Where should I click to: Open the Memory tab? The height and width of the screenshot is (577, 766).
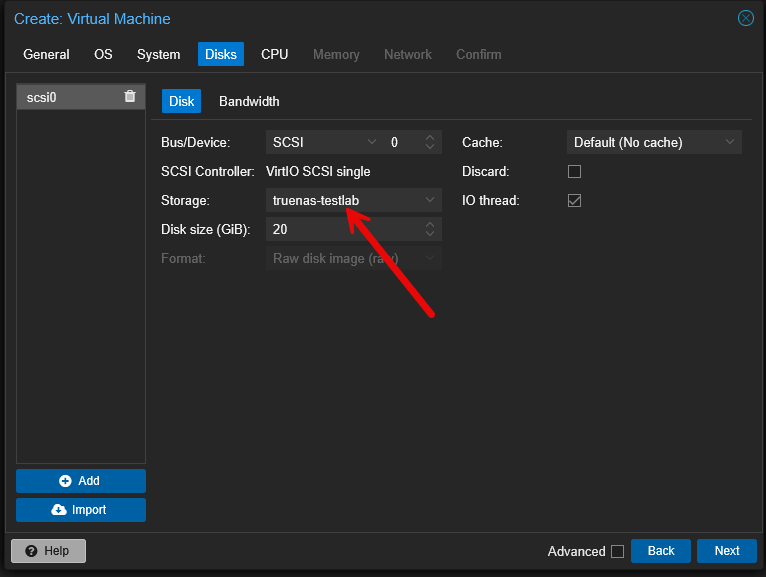pos(336,54)
